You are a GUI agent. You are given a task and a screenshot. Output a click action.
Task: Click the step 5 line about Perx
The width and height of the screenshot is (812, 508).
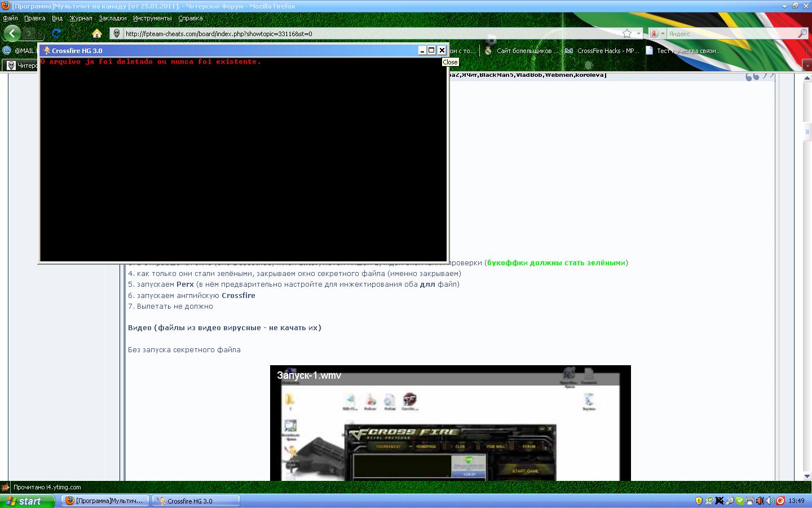(x=294, y=284)
